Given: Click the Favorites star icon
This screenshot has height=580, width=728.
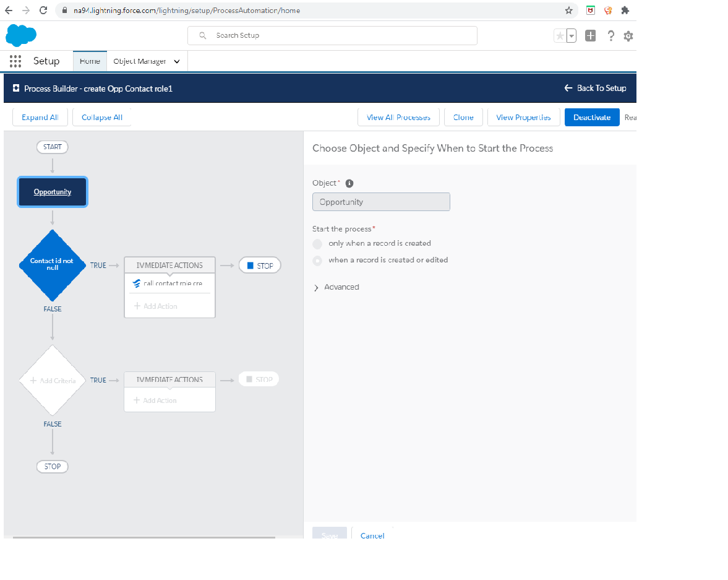Looking at the screenshot, I should 560,36.
